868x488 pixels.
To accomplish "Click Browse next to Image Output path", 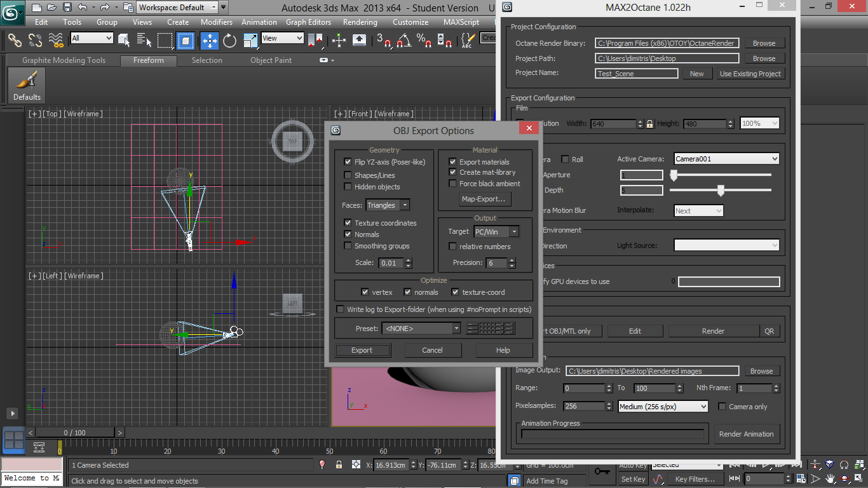I will pyautogui.click(x=761, y=371).
